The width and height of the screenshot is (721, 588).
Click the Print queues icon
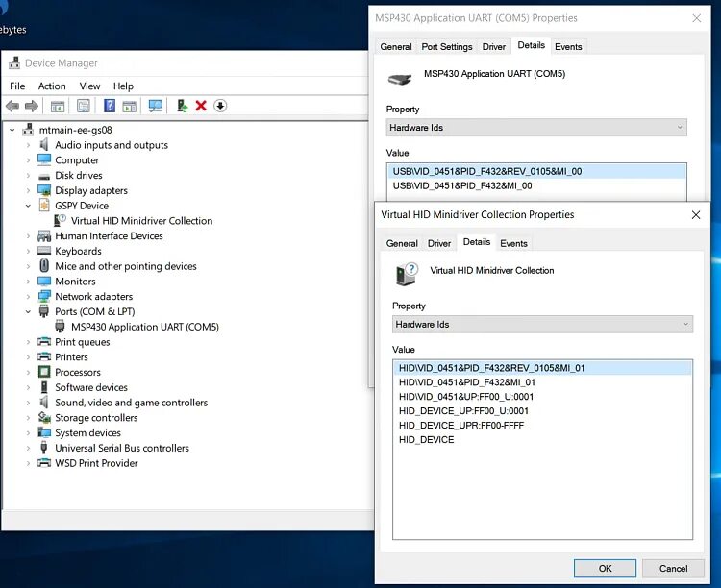(x=44, y=342)
